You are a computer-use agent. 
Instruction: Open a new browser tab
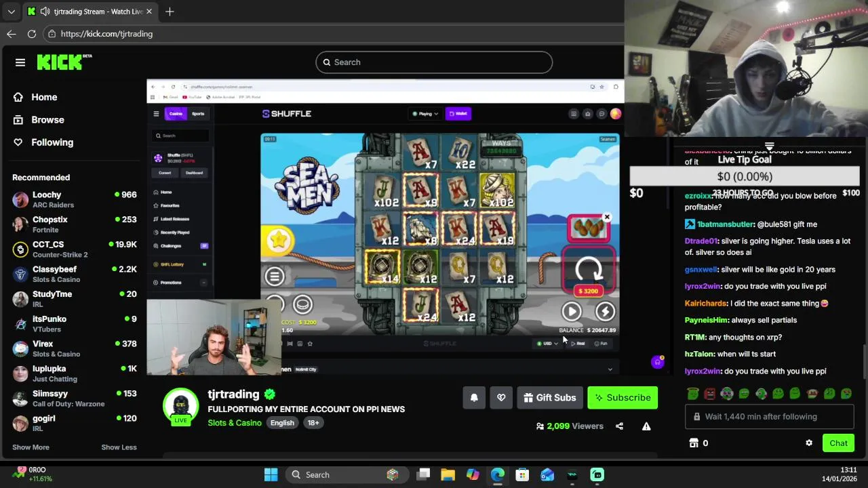[x=170, y=12]
